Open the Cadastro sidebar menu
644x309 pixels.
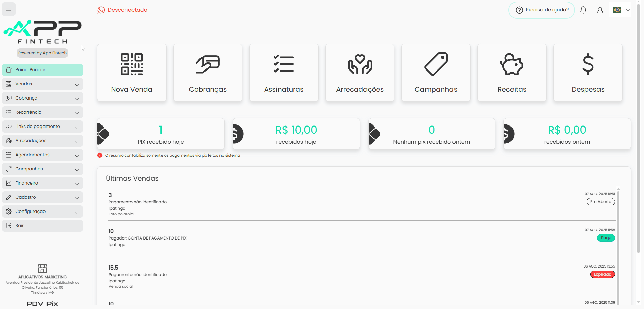(x=42, y=197)
